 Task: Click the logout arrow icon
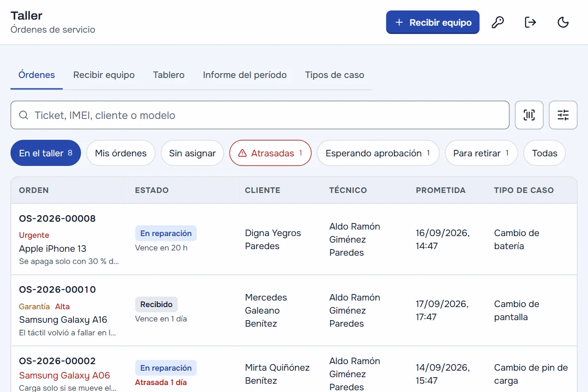[530, 22]
